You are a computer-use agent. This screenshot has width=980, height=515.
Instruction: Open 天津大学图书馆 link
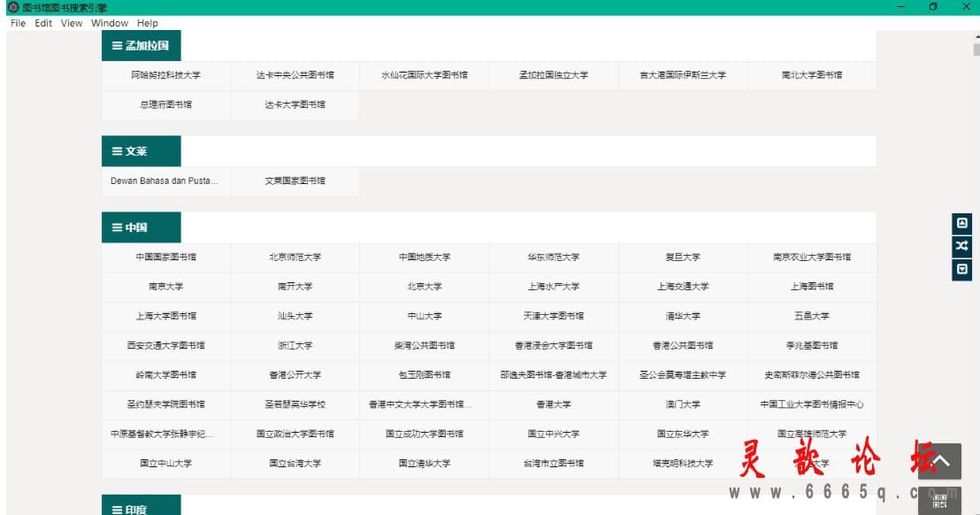tap(554, 316)
